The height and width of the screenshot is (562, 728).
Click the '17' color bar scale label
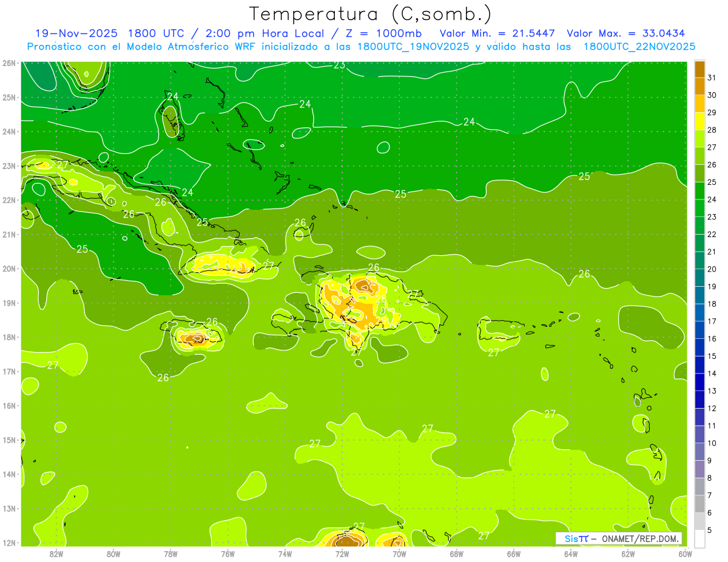coord(712,321)
